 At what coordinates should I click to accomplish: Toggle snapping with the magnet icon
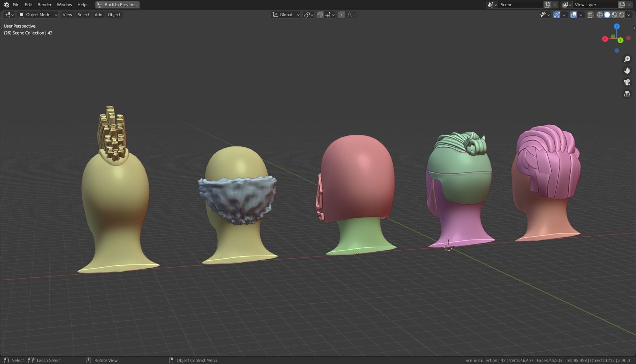[320, 15]
